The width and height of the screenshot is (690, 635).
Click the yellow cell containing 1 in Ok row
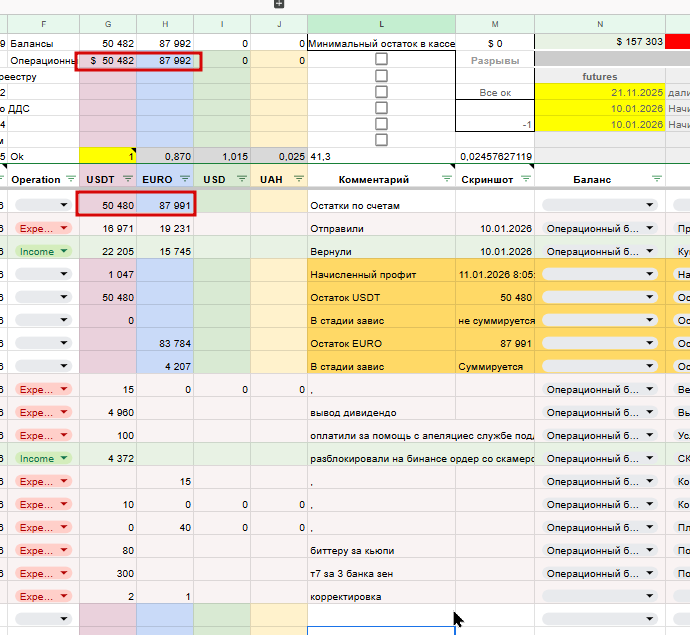108,156
